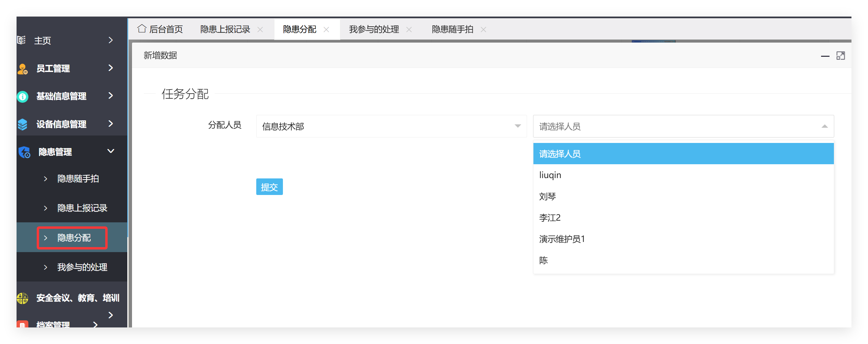Minimize the 新增数据 panel

pos(826,56)
